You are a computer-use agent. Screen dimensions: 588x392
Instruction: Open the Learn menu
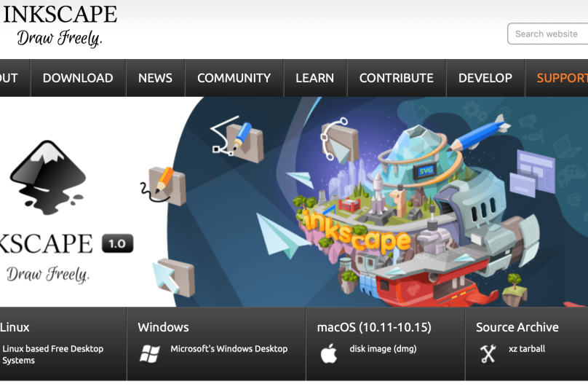pos(314,78)
